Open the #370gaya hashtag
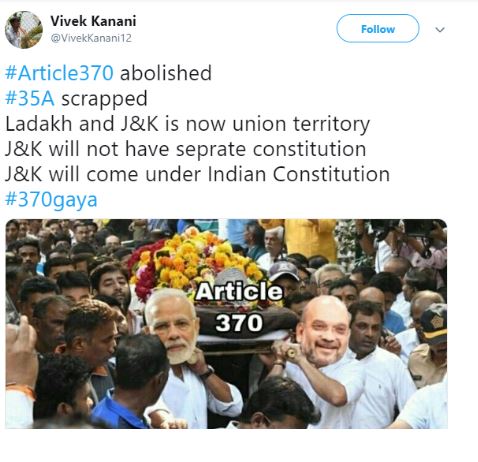Screen dimensions: 478x462 [x=51, y=200]
